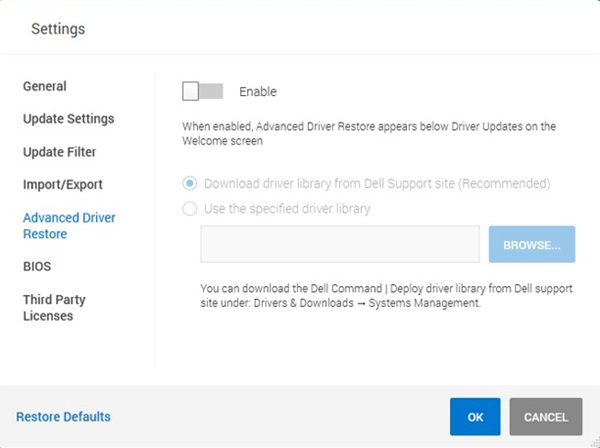This screenshot has width=600, height=448.
Task: Click the driver library path field
Action: tap(340, 244)
